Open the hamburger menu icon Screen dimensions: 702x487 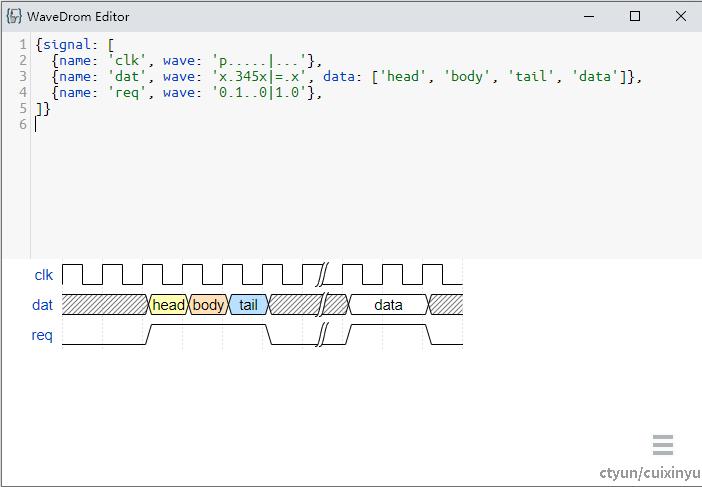click(663, 444)
